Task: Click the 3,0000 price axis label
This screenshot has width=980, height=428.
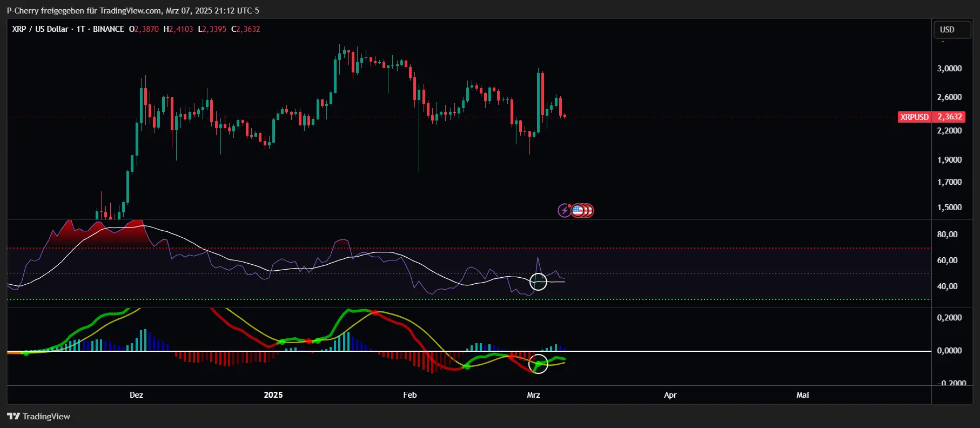Action: click(949, 68)
